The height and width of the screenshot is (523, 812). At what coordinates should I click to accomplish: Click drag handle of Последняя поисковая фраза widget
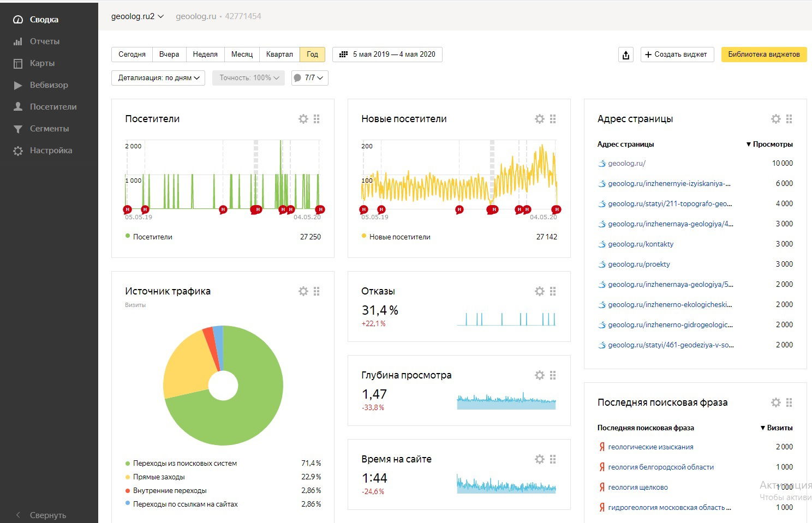click(789, 402)
